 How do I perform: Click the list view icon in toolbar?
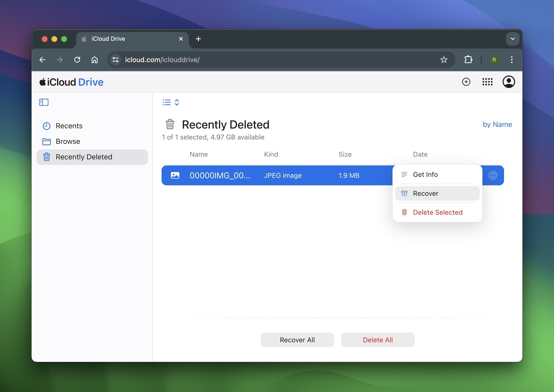[x=166, y=102]
